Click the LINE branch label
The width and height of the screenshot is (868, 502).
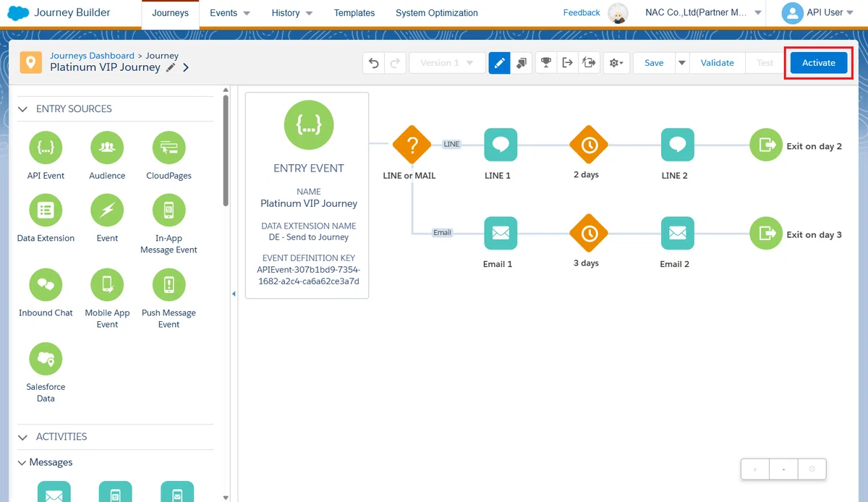point(451,144)
